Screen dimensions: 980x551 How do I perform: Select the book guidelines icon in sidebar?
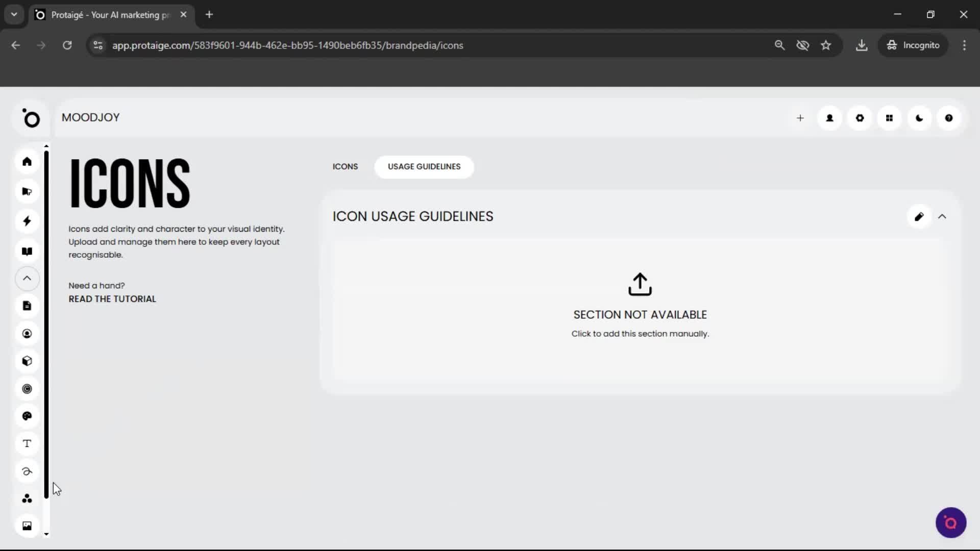(x=27, y=251)
